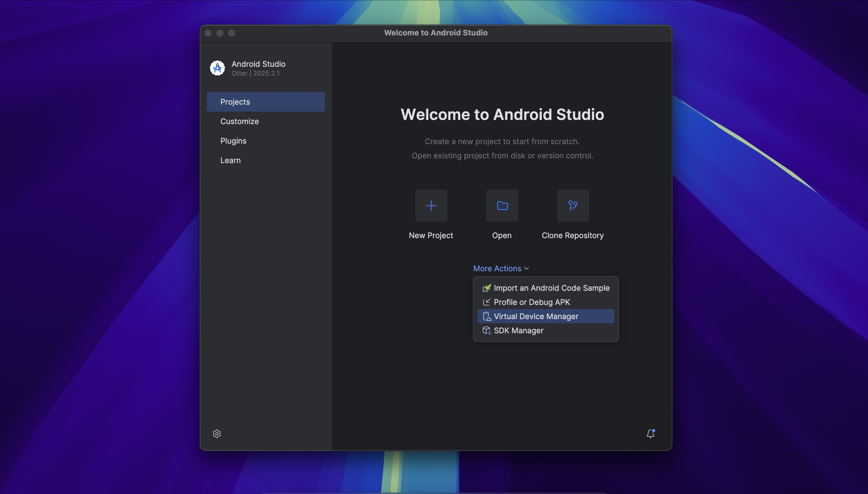Click the Import Android Code Sample icon
Viewport: 868px width, 494px height.
click(487, 288)
